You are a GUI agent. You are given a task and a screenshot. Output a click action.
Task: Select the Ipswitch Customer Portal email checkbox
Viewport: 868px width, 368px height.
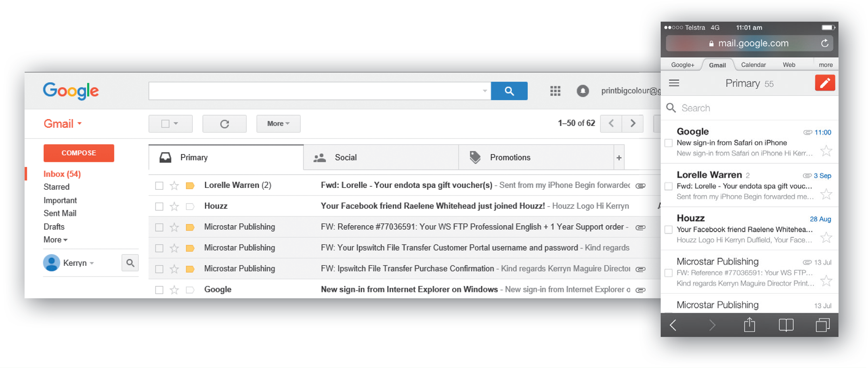coord(159,248)
